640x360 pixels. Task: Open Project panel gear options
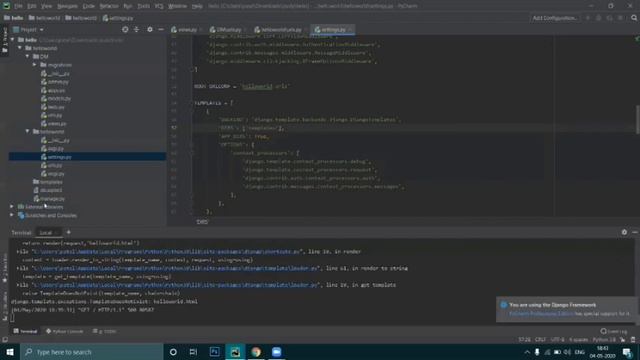[x=150, y=29]
